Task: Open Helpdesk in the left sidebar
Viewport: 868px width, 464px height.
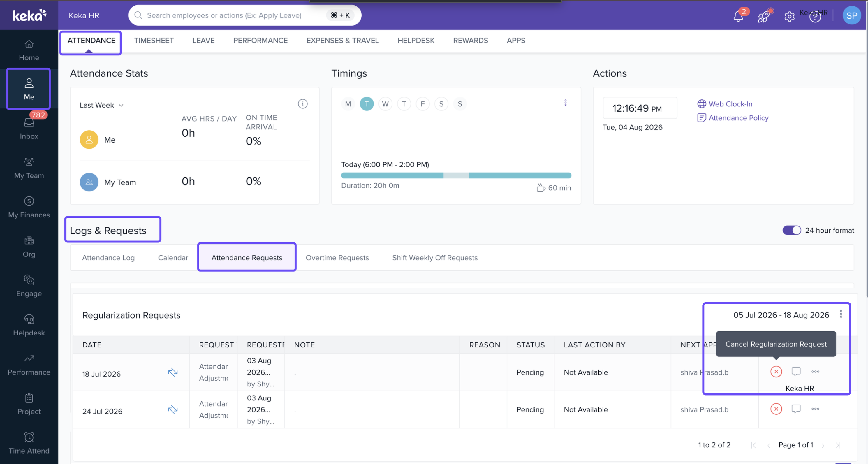Action: click(29, 325)
